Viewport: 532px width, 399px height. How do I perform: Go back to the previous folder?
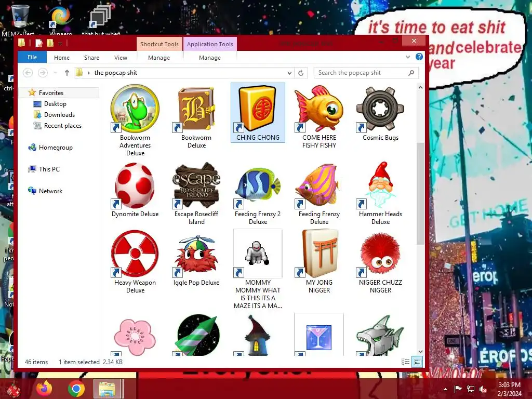tap(28, 73)
